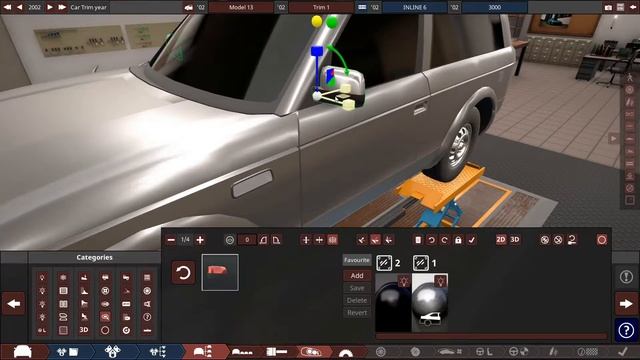Undo the last fixture action

[x=431, y=240]
